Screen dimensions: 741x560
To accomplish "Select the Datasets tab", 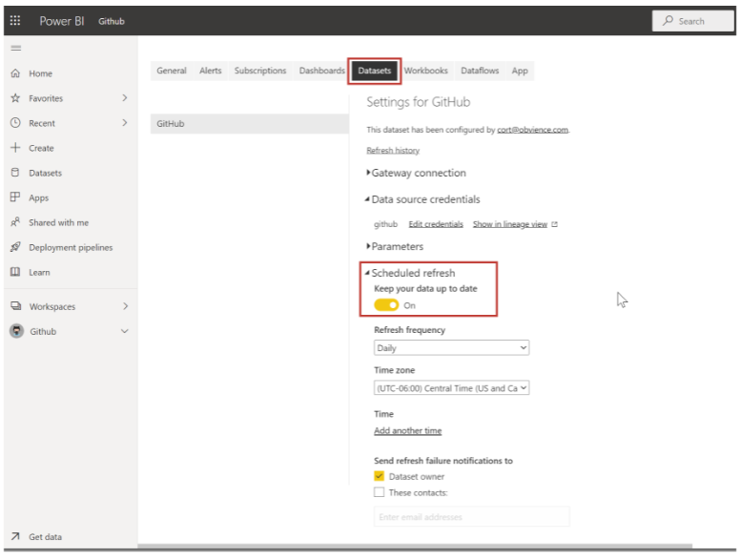I will click(x=374, y=71).
